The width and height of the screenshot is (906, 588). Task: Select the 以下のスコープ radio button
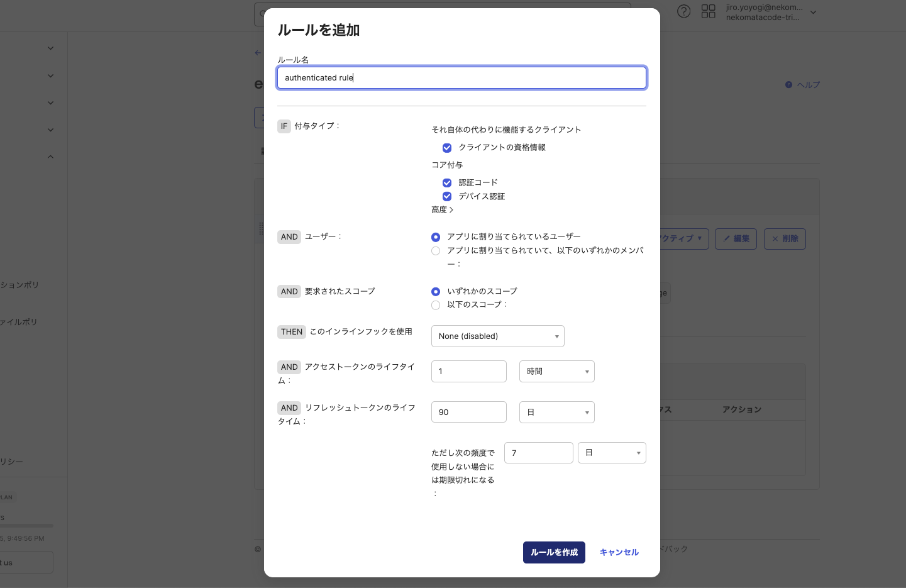(436, 305)
